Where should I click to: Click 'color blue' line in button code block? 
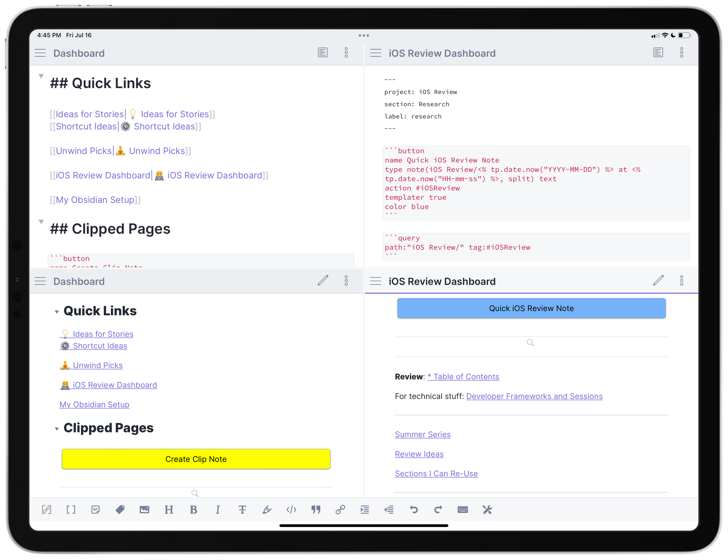click(407, 207)
